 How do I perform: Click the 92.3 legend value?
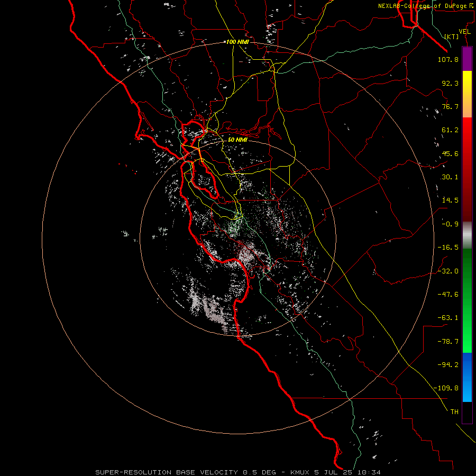click(450, 83)
